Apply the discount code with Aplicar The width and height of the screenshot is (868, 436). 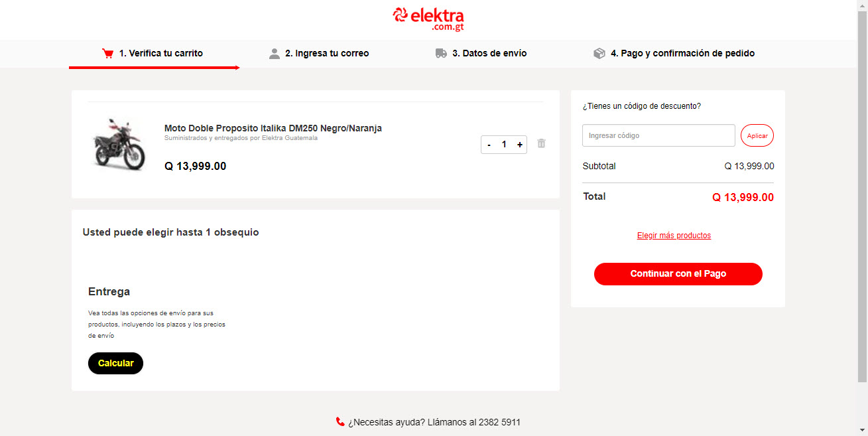pyautogui.click(x=757, y=135)
